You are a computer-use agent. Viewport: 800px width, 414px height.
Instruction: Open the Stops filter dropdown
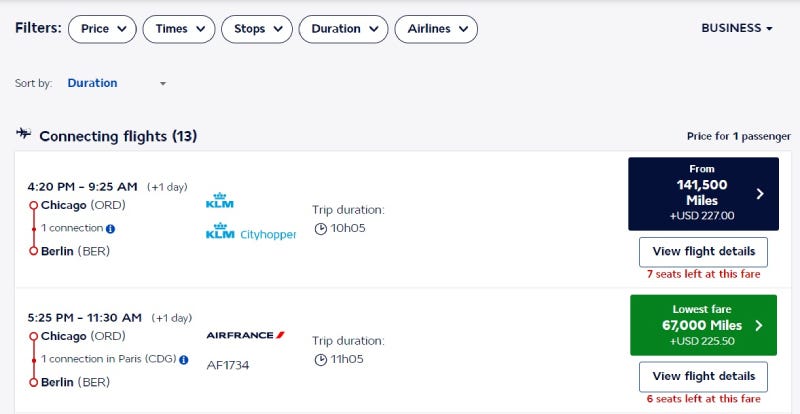(x=256, y=29)
